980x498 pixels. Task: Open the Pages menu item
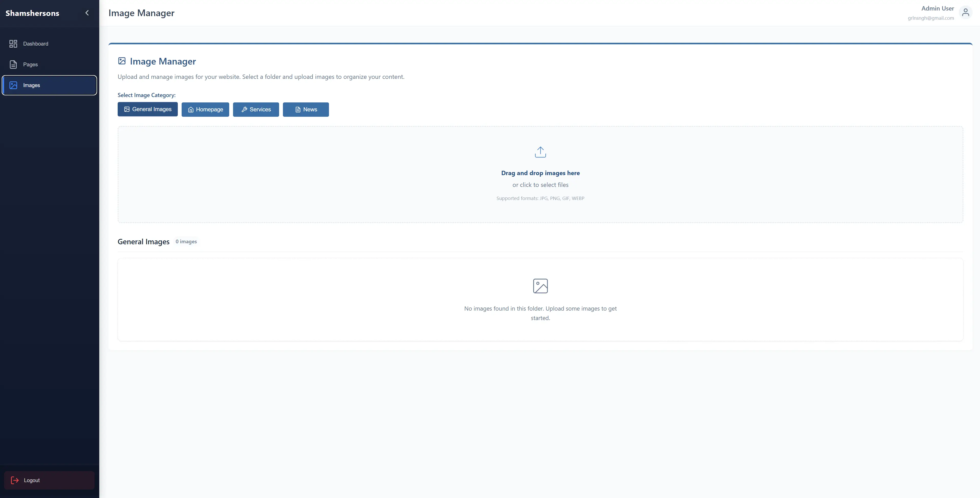pos(30,64)
